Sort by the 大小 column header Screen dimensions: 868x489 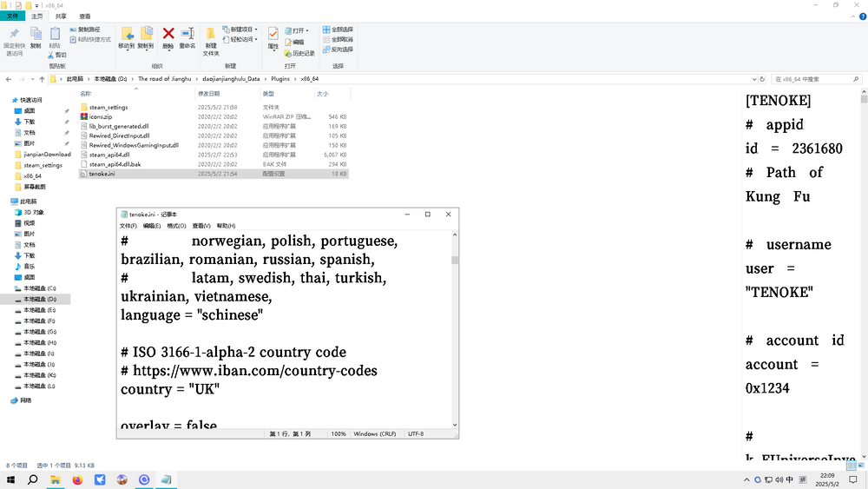pyautogui.click(x=322, y=94)
